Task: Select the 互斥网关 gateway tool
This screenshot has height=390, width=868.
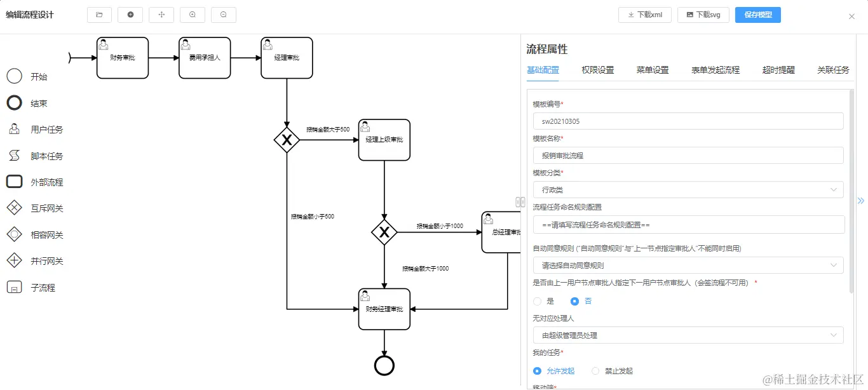Action: pos(14,208)
